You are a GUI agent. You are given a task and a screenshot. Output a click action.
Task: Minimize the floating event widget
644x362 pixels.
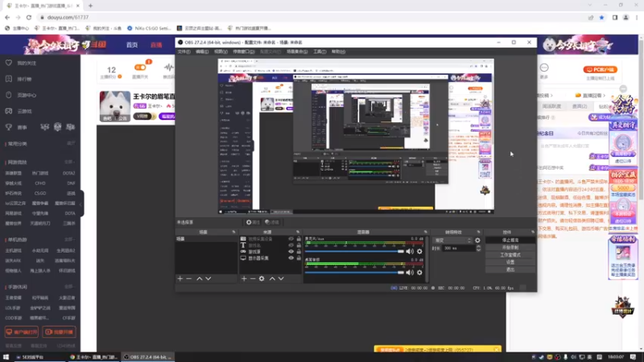click(623, 88)
